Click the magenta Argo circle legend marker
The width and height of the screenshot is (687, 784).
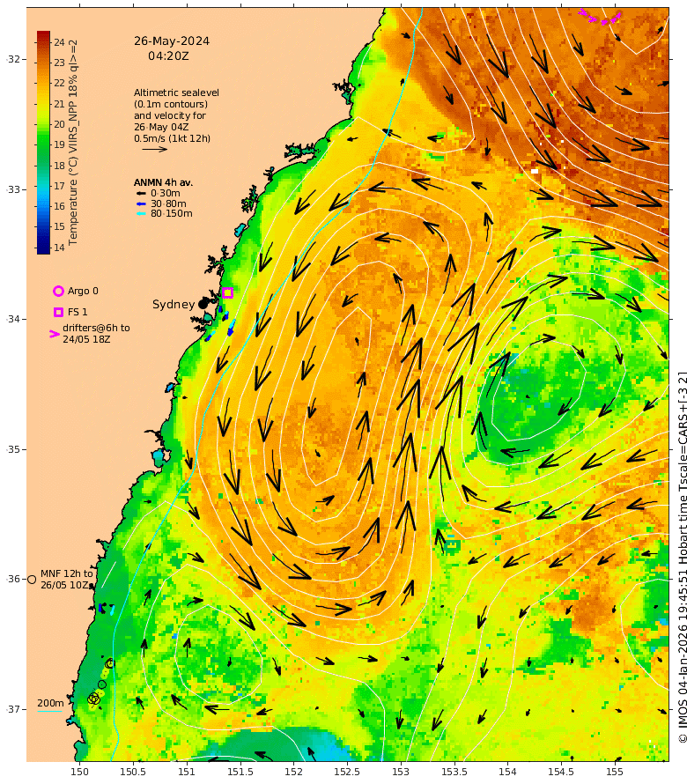pyautogui.click(x=58, y=291)
